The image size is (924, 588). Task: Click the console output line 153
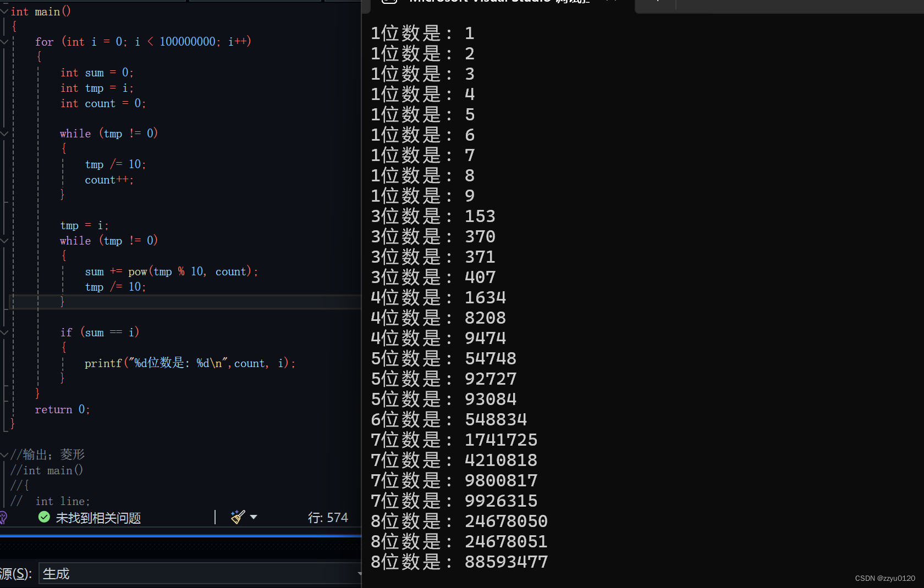(433, 216)
